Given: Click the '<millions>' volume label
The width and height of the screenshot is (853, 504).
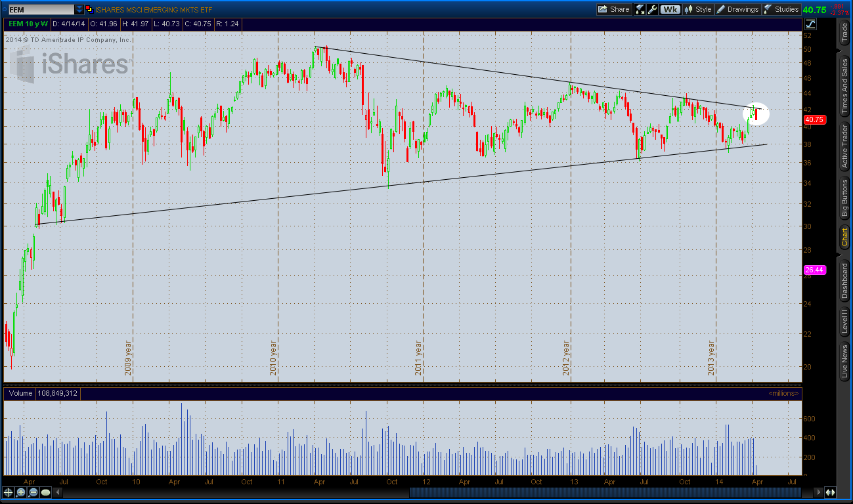Looking at the screenshot, I should click(783, 393).
